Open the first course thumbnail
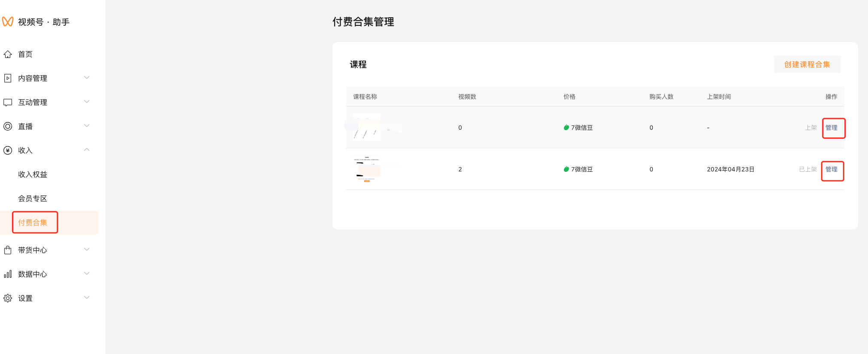 [367, 127]
